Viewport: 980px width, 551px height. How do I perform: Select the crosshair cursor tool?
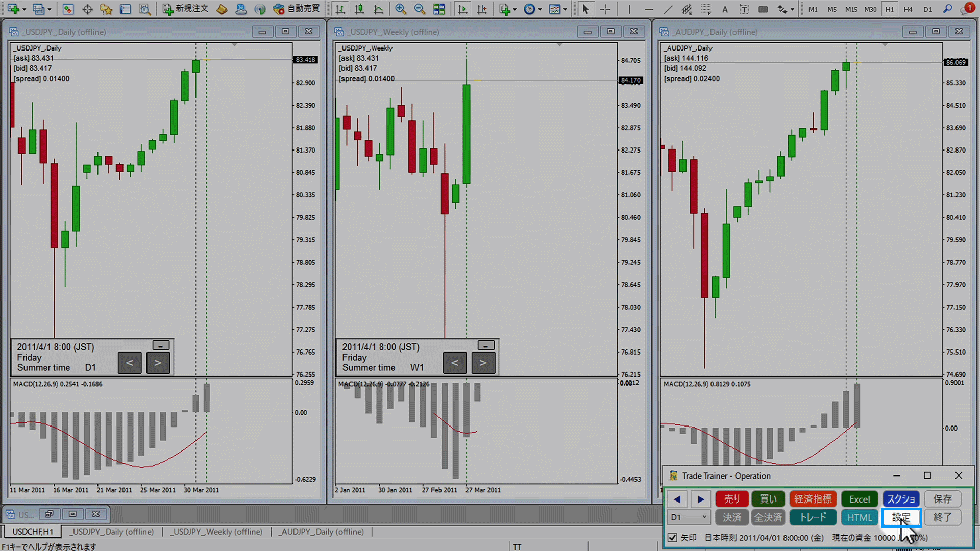click(605, 9)
